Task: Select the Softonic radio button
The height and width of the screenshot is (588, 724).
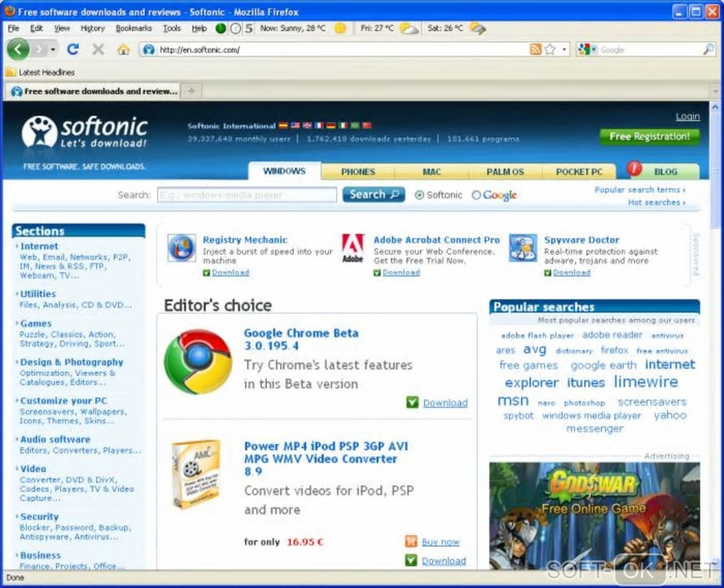Action: [419, 195]
